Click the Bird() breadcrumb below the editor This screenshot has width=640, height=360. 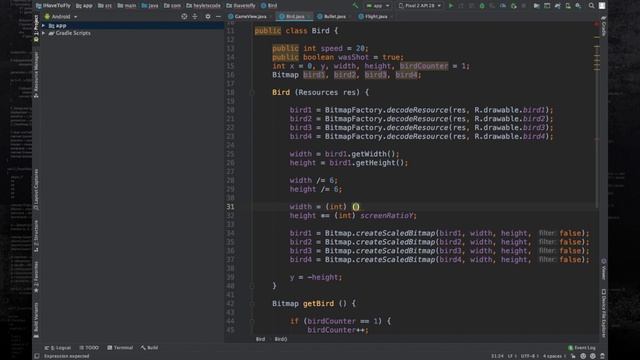click(281, 339)
